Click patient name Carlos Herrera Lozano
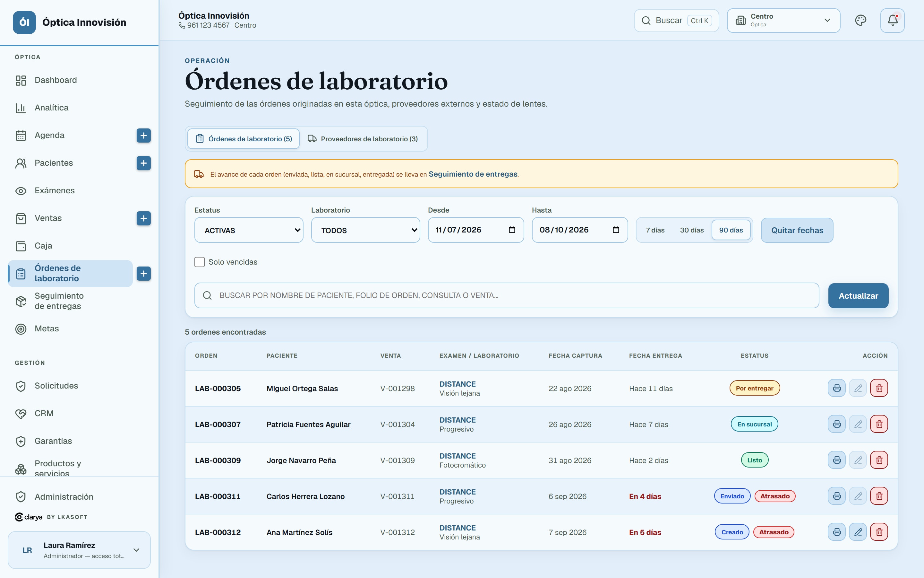924x578 pixels. pyautogui.click(x=305, y=496)
